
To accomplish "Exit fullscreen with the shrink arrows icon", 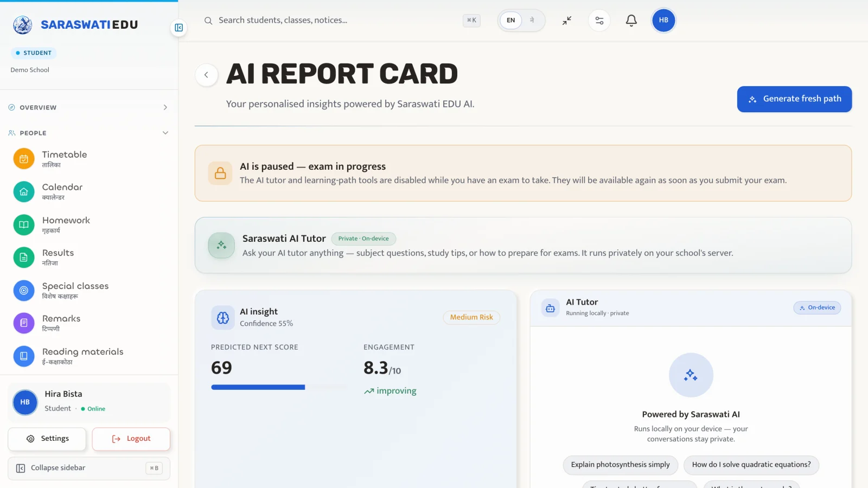I will pos(567,21).
